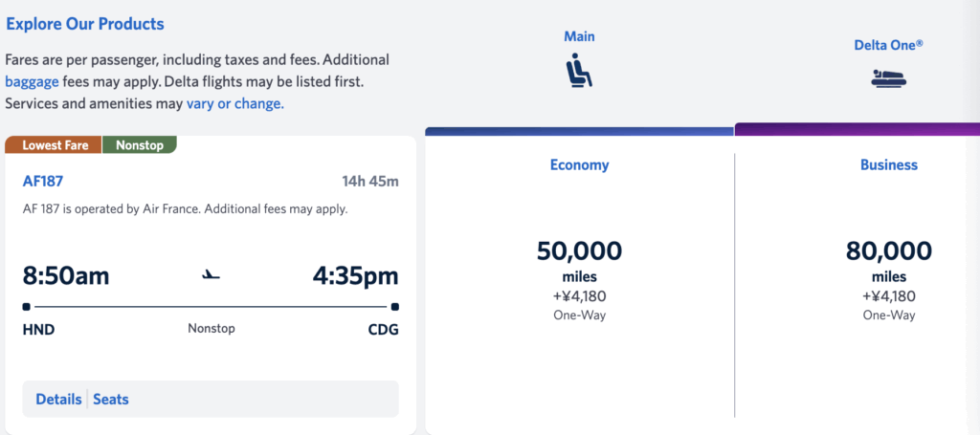Open the baggage fees link
This screenshot has height=435, width=980.
tap(32, 82)
